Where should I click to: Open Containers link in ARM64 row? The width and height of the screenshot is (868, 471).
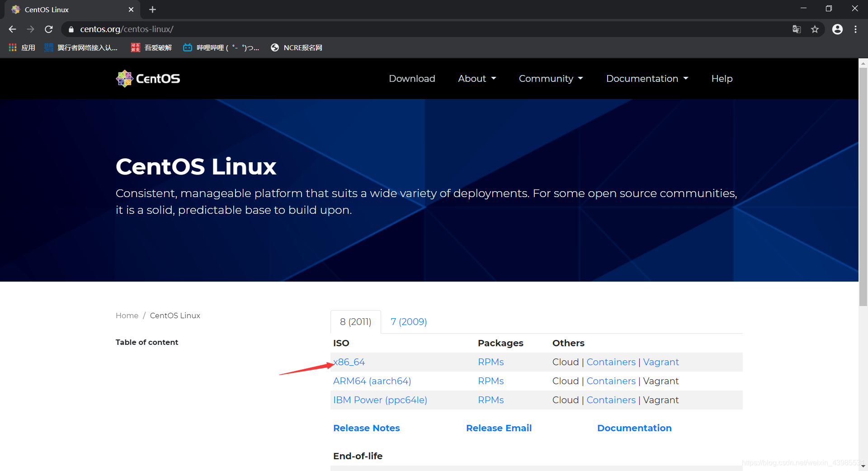[x=611, y=381]
